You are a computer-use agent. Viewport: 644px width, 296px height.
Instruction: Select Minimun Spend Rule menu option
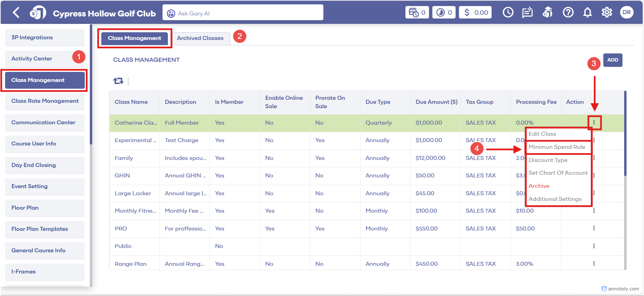(557, 147)
